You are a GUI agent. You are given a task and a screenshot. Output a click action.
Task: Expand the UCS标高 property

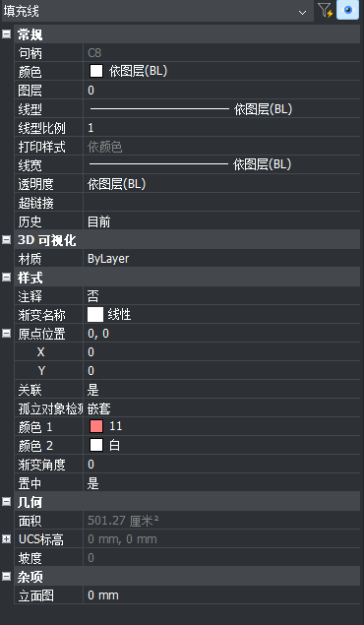(6, 539)
